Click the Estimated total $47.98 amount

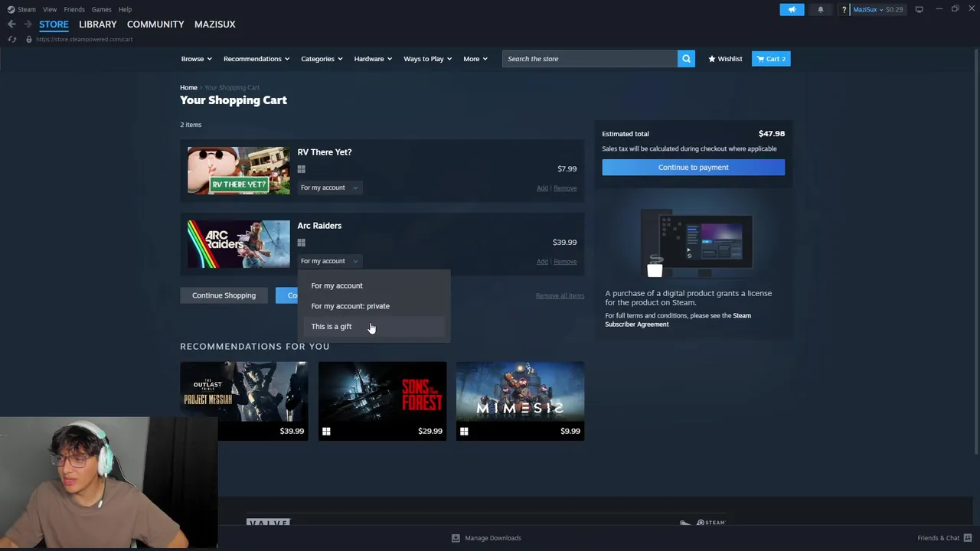[x=772, y=134]
